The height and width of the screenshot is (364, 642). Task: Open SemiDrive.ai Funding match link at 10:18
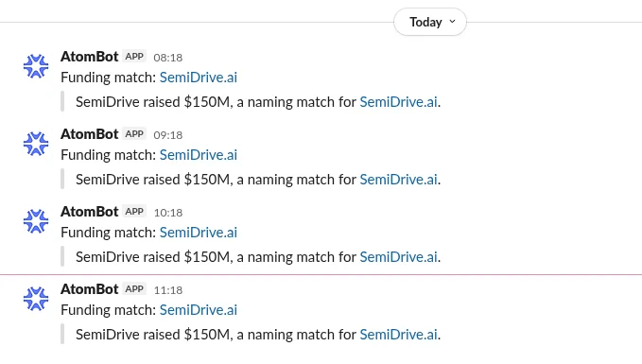pyautogui.click(x=199, y=233)
